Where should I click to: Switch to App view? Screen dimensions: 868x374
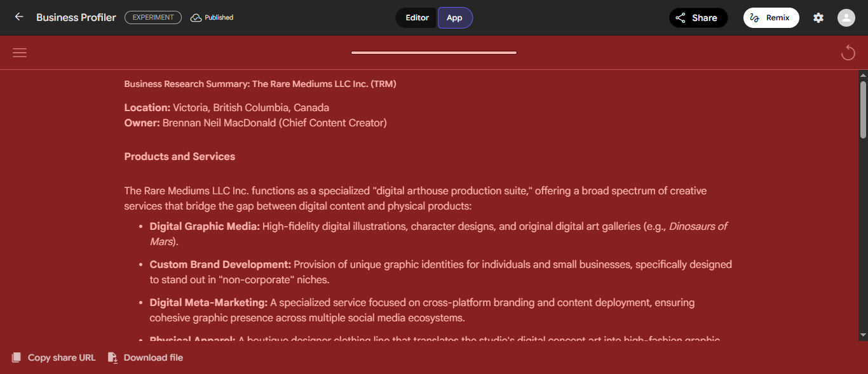[x=454, y=18]
